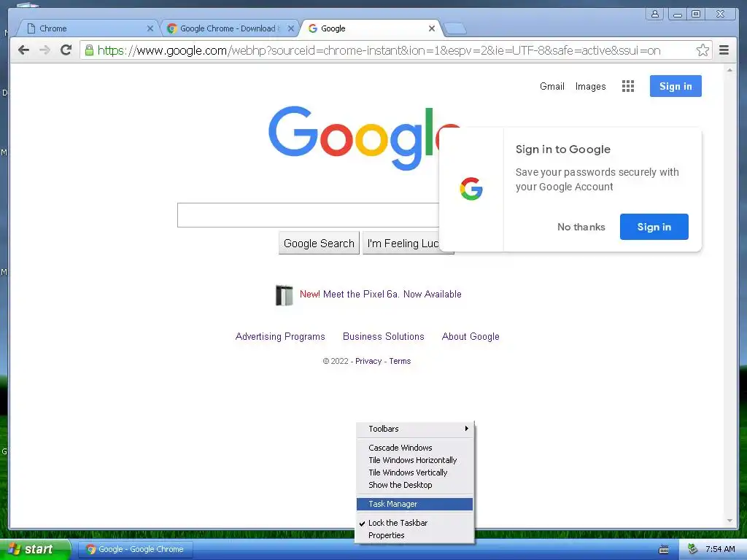Click the system tray icon beside the clock
The height and width of the screenshot is (560, 747).
coord(692,549)
